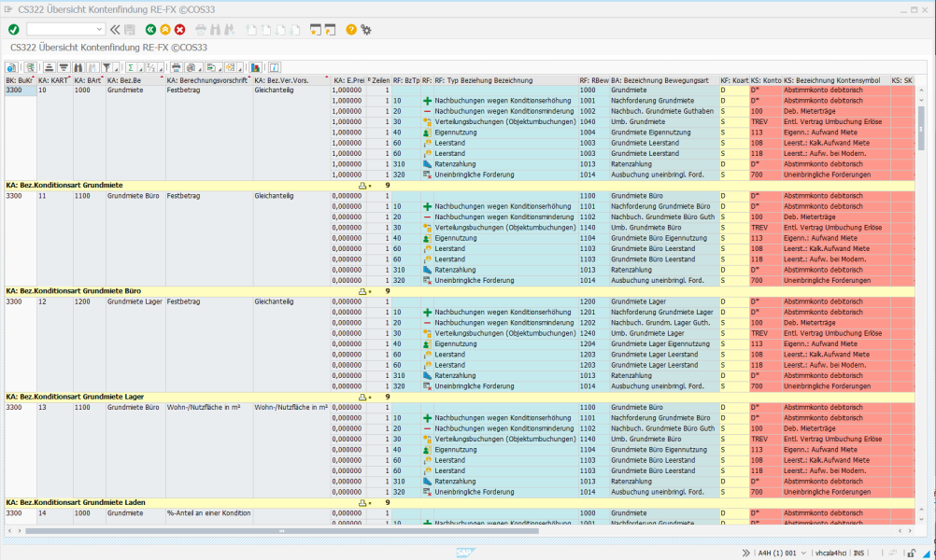Click the 'Nachbuch. Grundmiete Guthaben' cell

tap(662, 111)
